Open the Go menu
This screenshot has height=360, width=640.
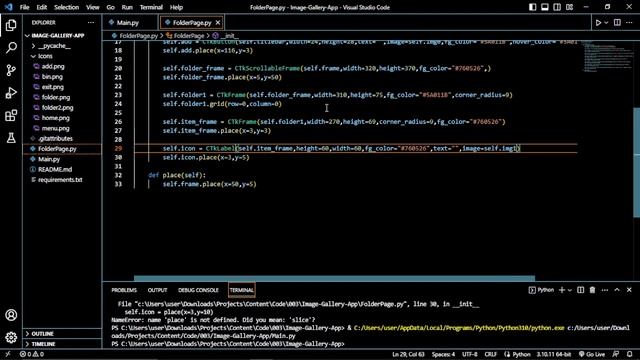(x=111, y=7)
